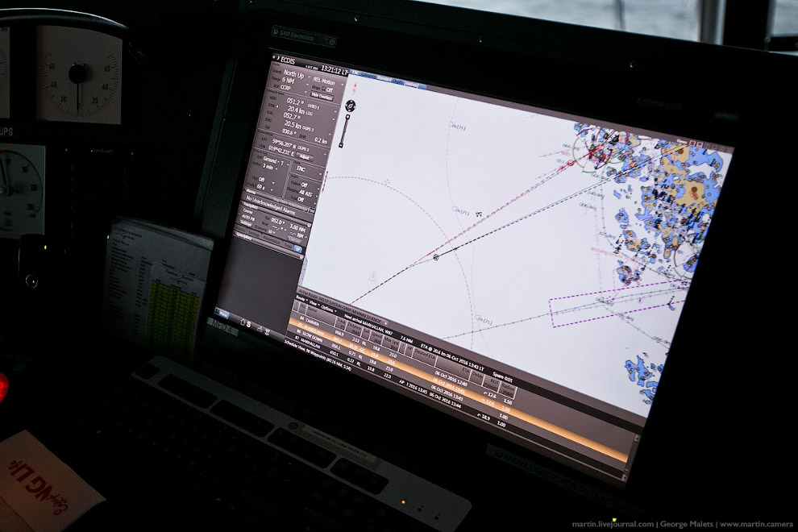
Task: Click the 3.00 NM value in track panel
Action: pyautogui.click(x=297, y=227)
